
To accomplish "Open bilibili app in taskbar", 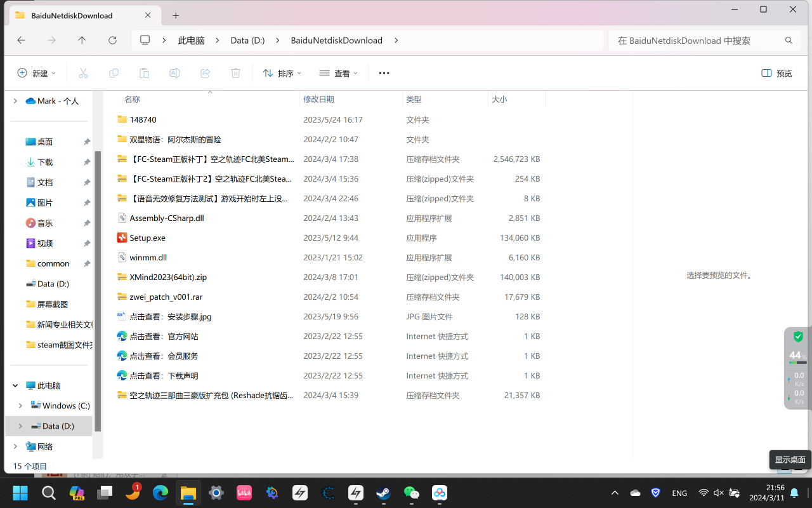I will (x=244, y=492).
